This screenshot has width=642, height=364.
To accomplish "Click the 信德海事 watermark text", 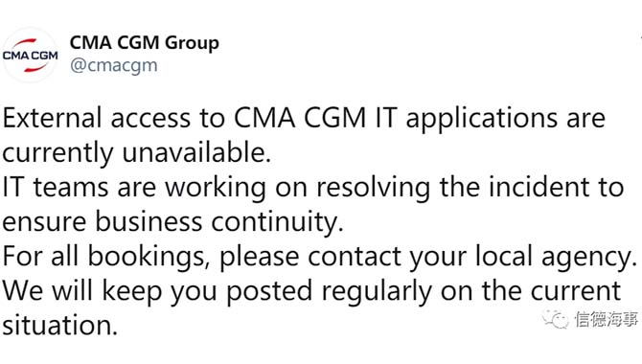I will coord(606,319).
